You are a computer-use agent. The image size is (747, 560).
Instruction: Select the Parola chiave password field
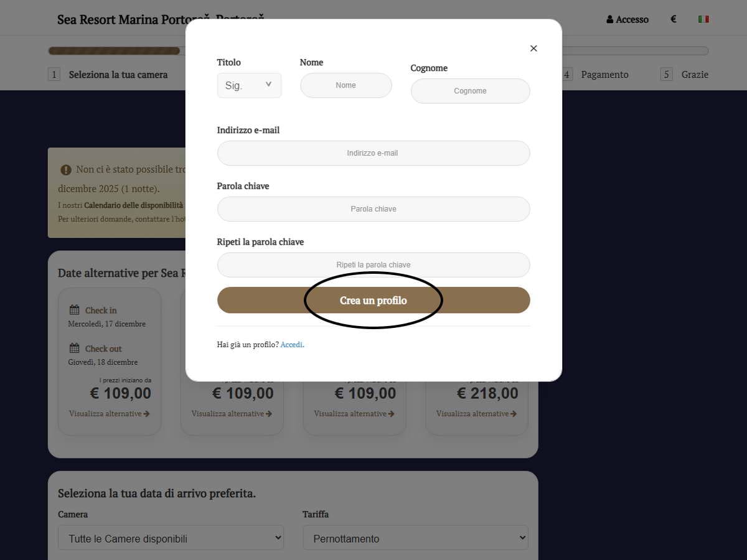click(x=373, y=209)
